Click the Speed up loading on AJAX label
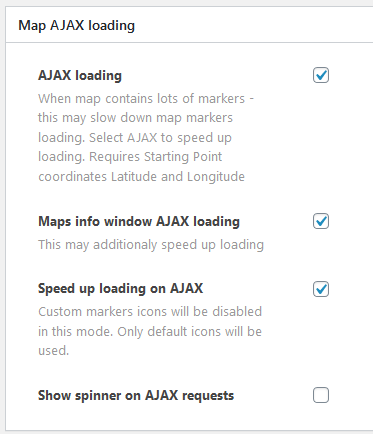Image resolution: width=373 pixels, height=434 pixels. pyautogui.click(x=120, y=289)
